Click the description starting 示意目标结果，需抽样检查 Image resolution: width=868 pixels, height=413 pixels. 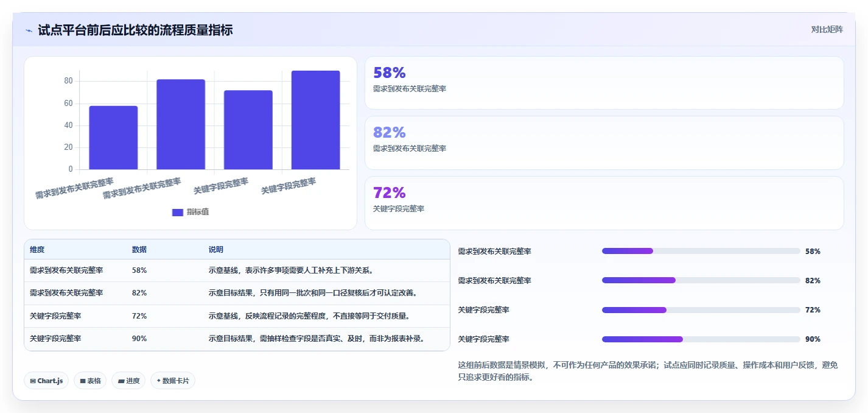(x=317, y=339)
